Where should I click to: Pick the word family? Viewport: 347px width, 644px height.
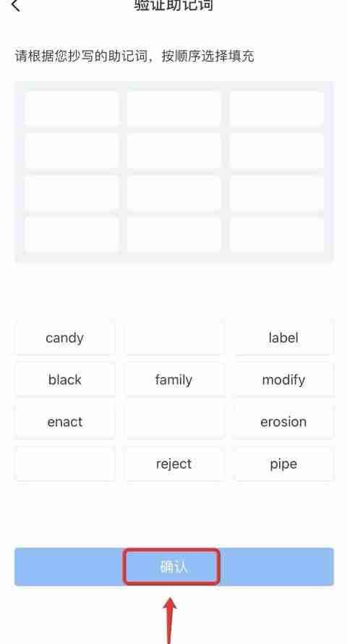coord(174,379)
